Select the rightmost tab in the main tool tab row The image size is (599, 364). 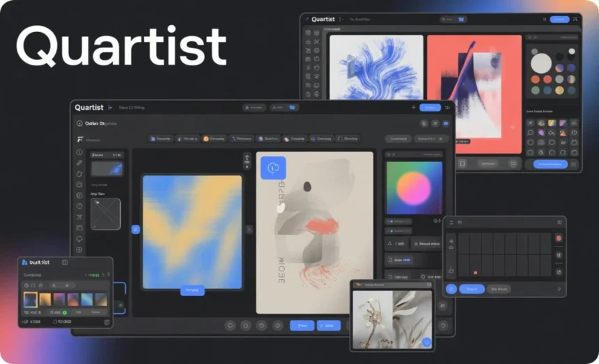click(x=348, y=139)
